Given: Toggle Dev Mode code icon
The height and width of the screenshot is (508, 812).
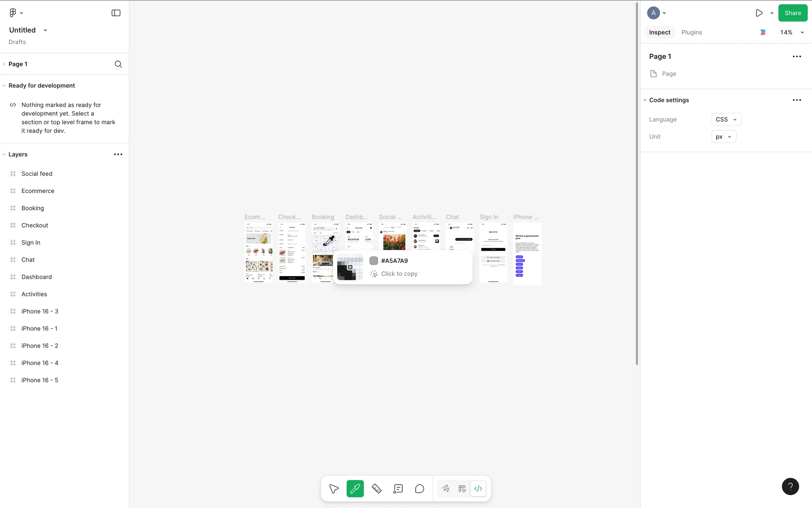Looking at the screenshot, I should point(478,489).
